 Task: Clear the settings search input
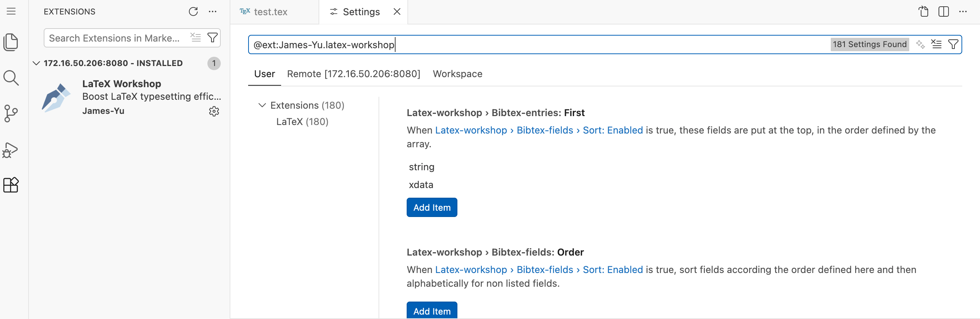tap(936, 44)
